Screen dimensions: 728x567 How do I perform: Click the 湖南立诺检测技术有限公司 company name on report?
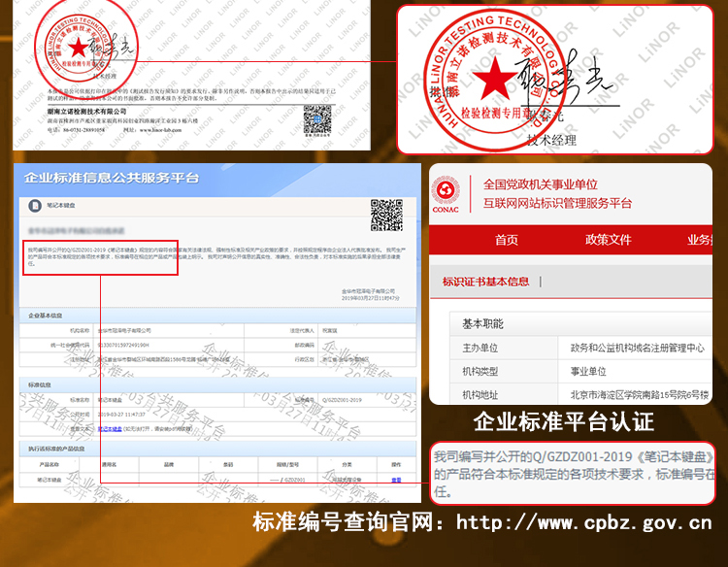pyautogui.click(x=86, y=112)
